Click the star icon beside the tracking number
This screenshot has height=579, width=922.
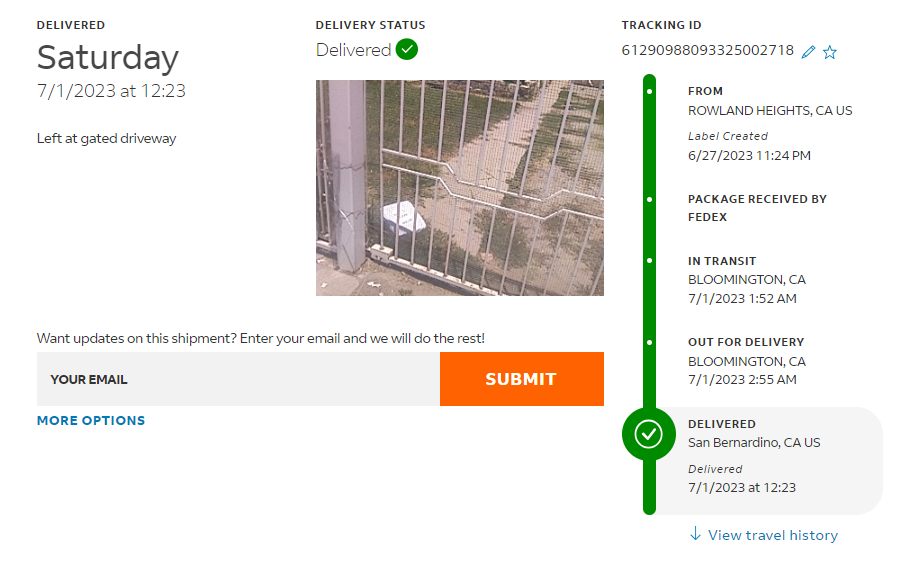pyautogui.click(x=830, y=52)
